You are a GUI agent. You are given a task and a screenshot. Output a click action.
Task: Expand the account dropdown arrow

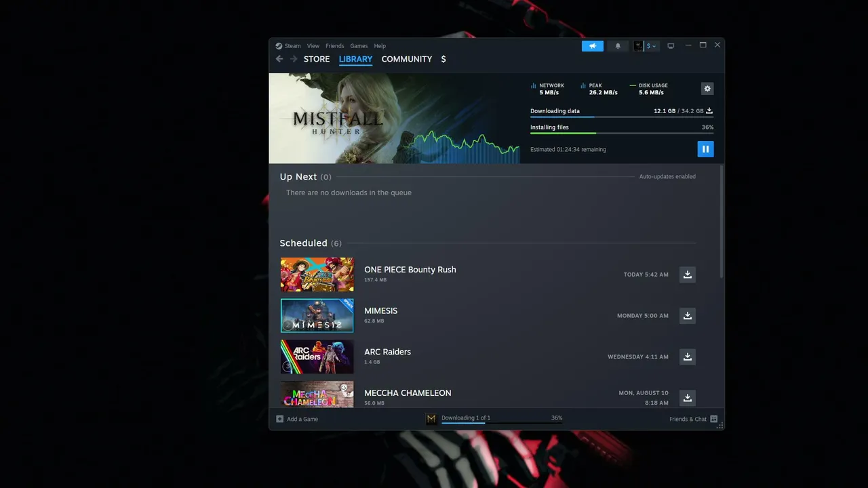[x=654, y=46]
